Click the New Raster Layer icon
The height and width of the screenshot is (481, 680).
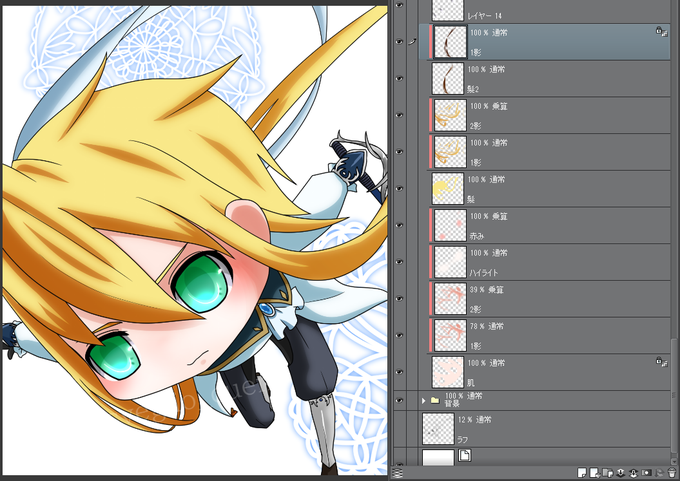(x=582, y=473)
